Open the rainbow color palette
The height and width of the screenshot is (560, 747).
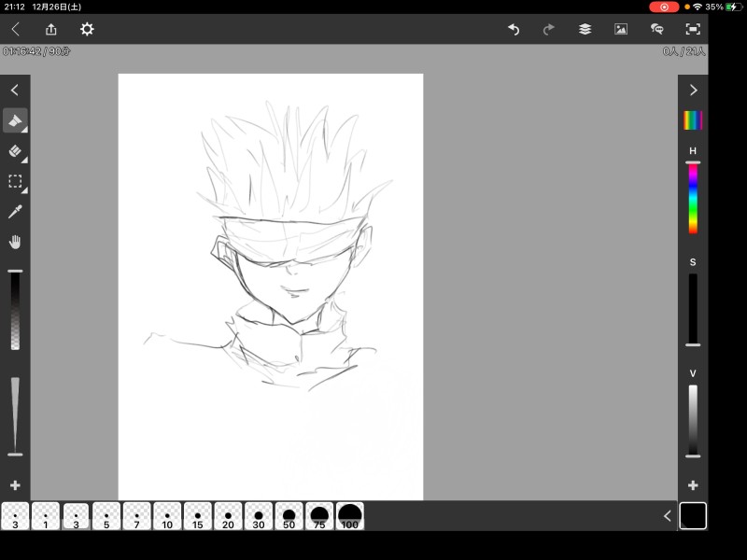[693, 120]
